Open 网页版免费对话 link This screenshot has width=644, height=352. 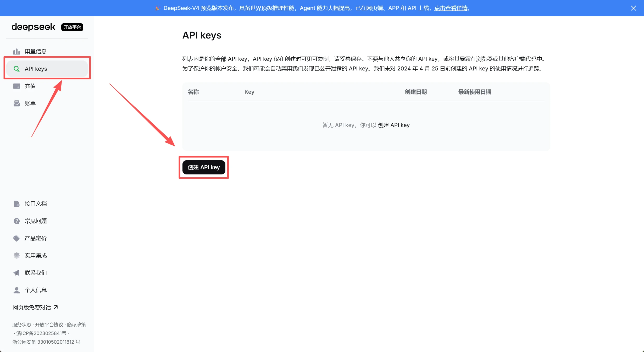(x=35, y=307)
